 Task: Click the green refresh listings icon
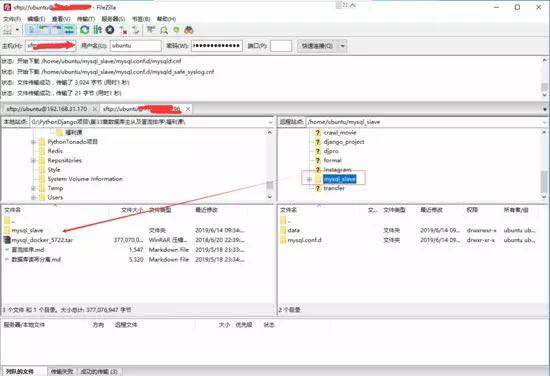click(x=85, y=30)
